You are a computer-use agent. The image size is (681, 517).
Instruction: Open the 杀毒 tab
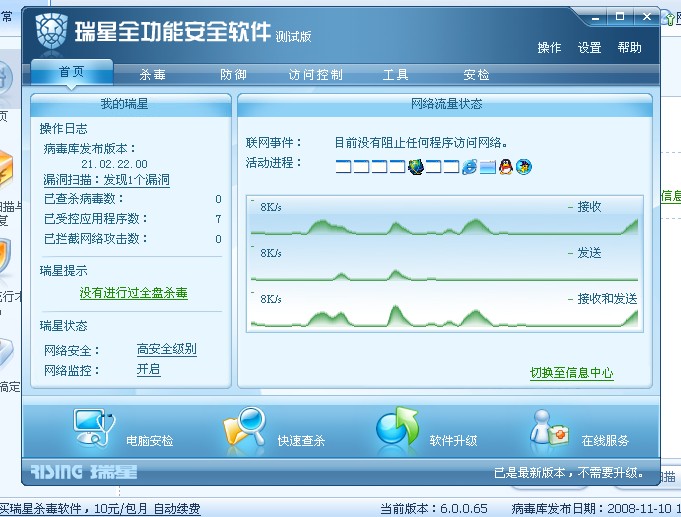point(152,75)
